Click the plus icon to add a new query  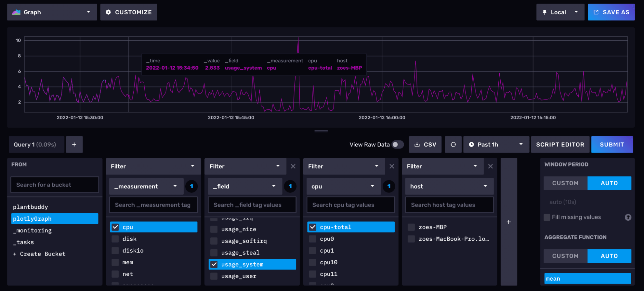74,144
